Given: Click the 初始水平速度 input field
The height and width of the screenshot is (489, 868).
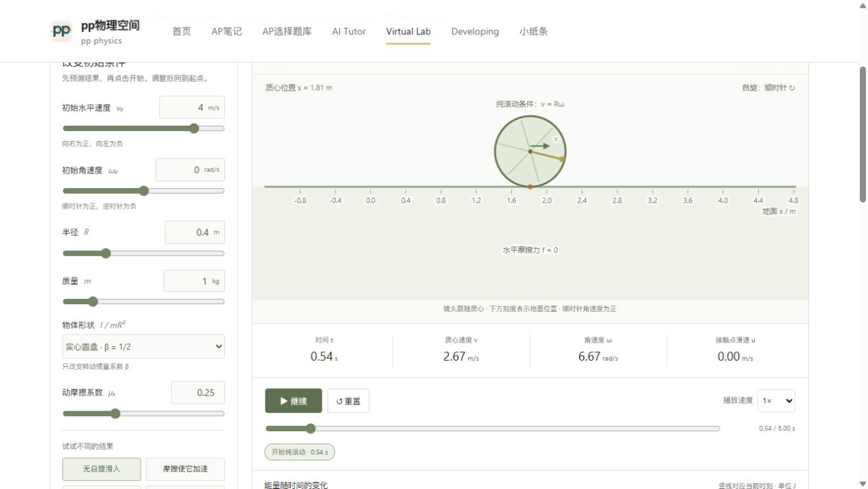Looking at the screenshot, I should click(x=192, y=108).
